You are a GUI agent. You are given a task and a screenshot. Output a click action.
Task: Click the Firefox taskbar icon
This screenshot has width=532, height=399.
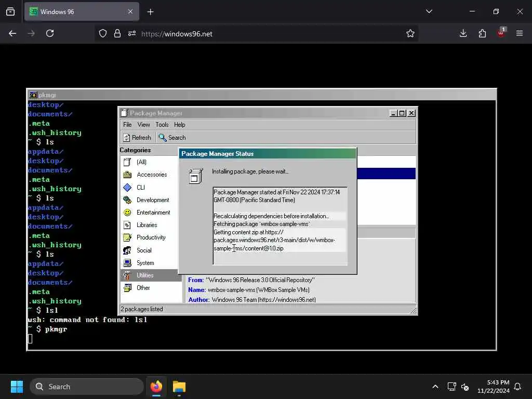tap(156, 387)
